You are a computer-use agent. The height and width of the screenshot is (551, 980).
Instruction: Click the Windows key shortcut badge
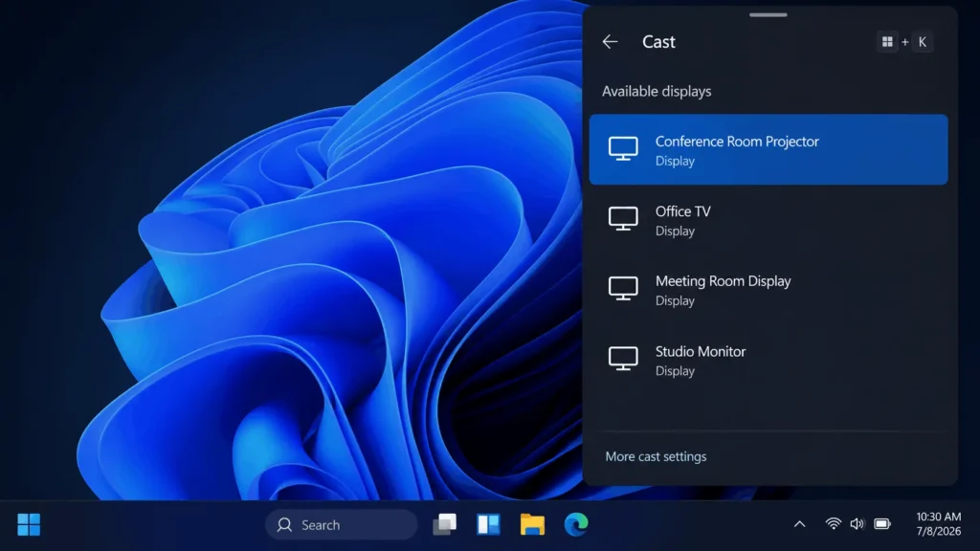(x=887, y=42)
